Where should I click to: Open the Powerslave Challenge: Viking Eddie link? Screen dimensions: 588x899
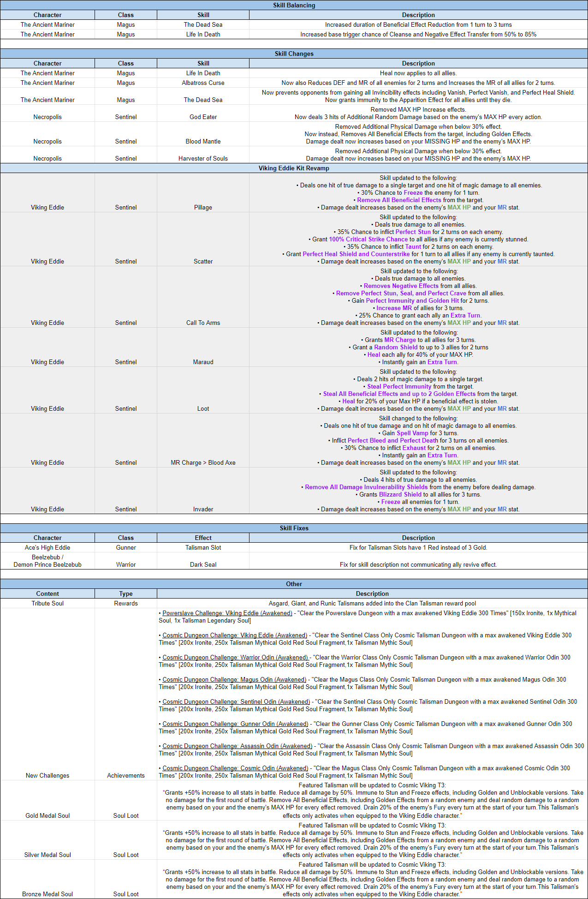227,613
